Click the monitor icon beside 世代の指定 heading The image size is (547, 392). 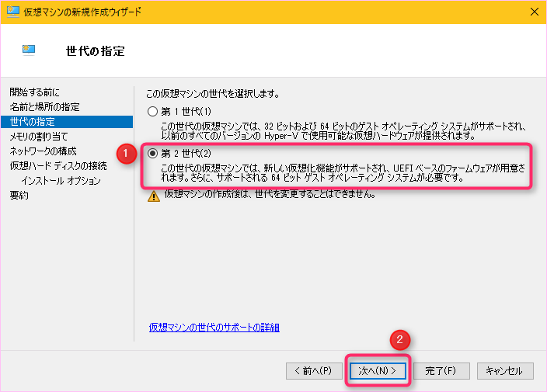[x=29, y=50]
